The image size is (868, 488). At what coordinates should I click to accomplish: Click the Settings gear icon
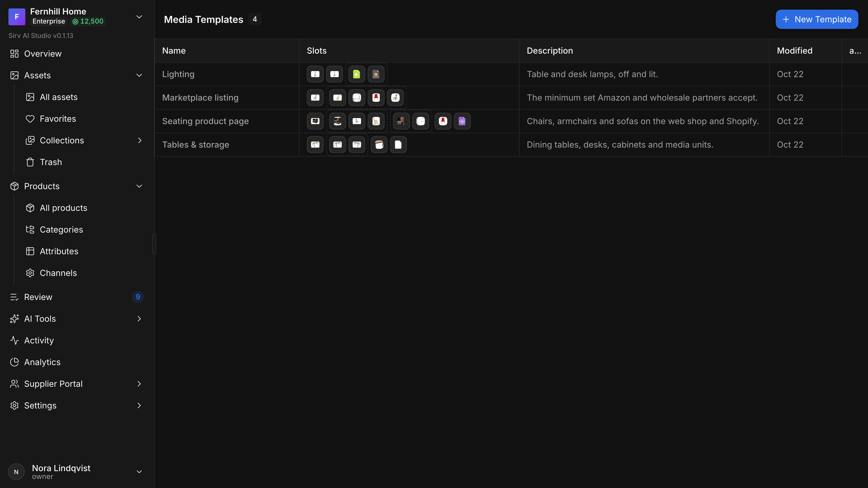pyautogui.click(x=14, y=405)
